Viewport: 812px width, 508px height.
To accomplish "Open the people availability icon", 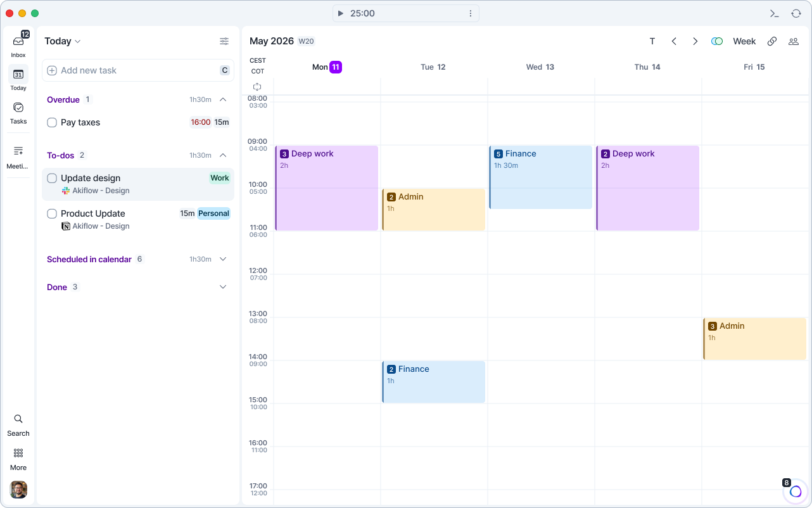I will (x=793, y=41).
